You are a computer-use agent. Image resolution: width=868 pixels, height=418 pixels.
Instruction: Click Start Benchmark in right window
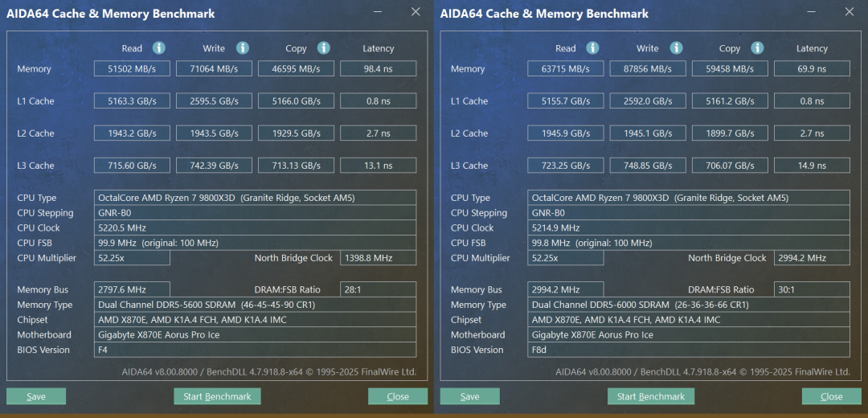point(651,396)
